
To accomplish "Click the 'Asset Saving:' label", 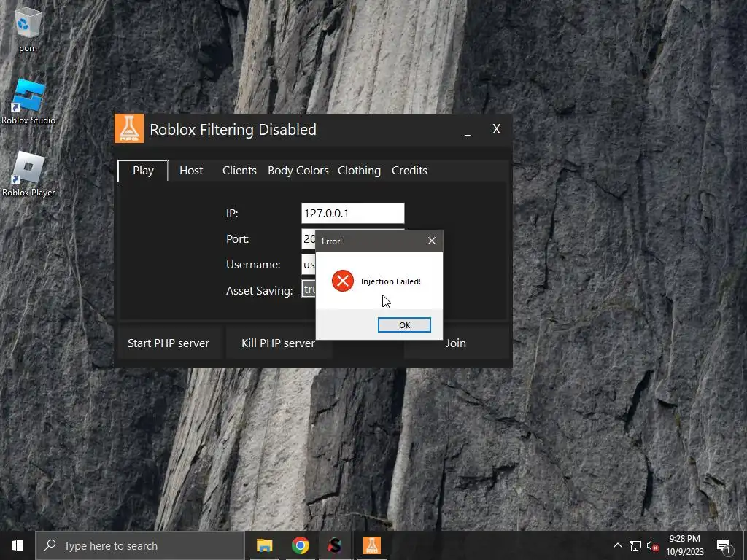I will (260, 290).
